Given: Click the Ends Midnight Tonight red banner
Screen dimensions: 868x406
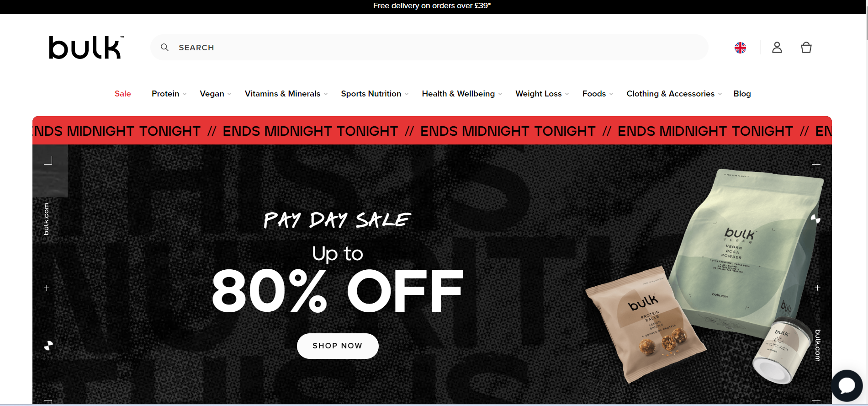Looking at the screenshot, I should coord(432,131).
